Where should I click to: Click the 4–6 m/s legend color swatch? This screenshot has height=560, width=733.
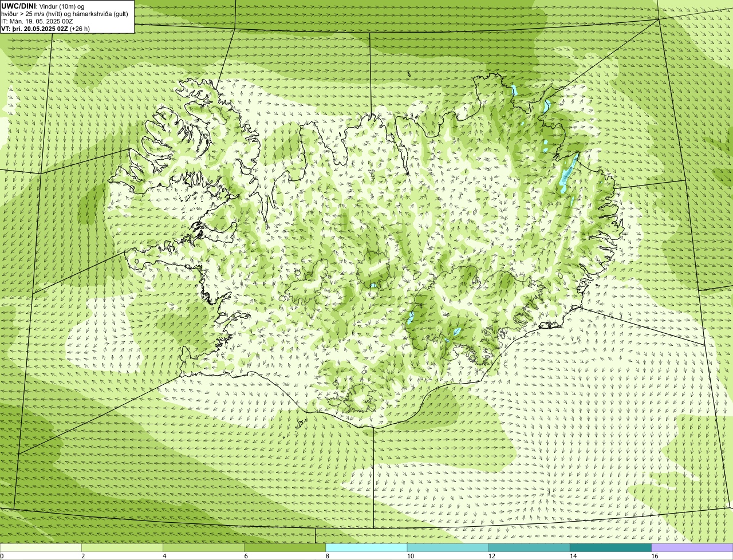pos(204,547)
